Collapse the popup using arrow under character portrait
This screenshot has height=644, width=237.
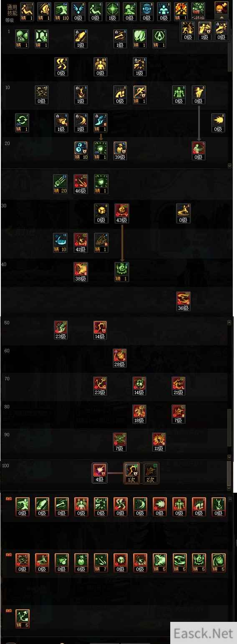(x=222, y=18)
